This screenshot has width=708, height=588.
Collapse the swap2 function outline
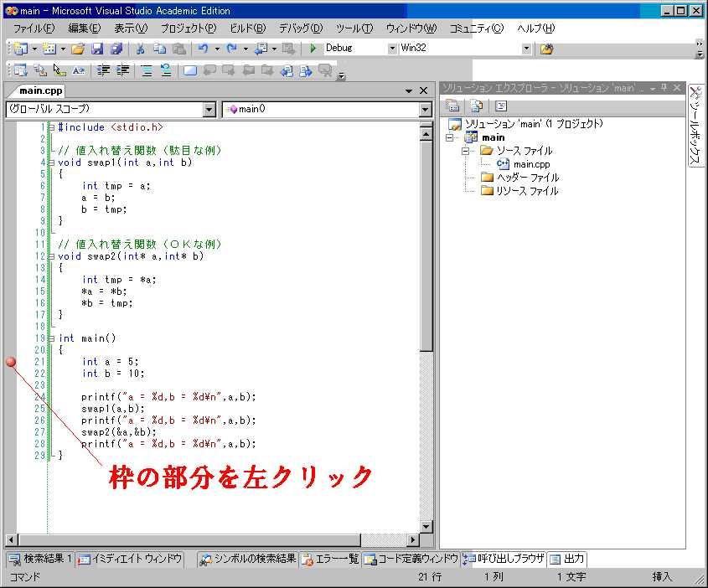point(51,257)
